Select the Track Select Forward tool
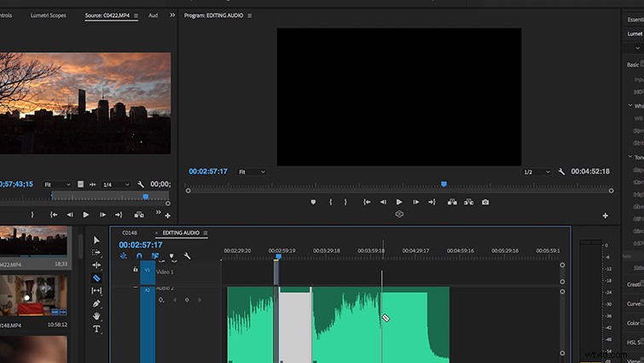Screen dimensions: 644x363 (x=96, y=253)
